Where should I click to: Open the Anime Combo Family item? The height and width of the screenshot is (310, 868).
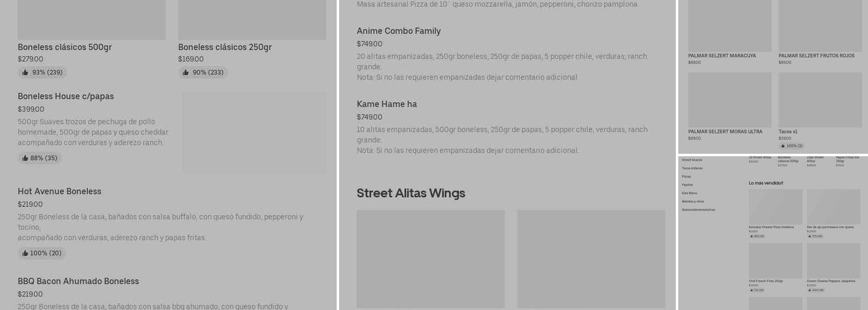point(399,31)
